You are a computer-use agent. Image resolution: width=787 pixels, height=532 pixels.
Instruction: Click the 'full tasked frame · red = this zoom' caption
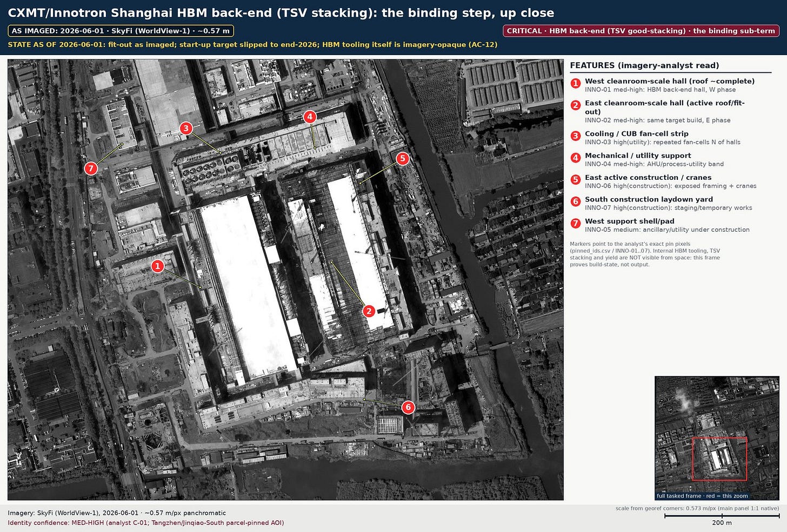point(702,496)
